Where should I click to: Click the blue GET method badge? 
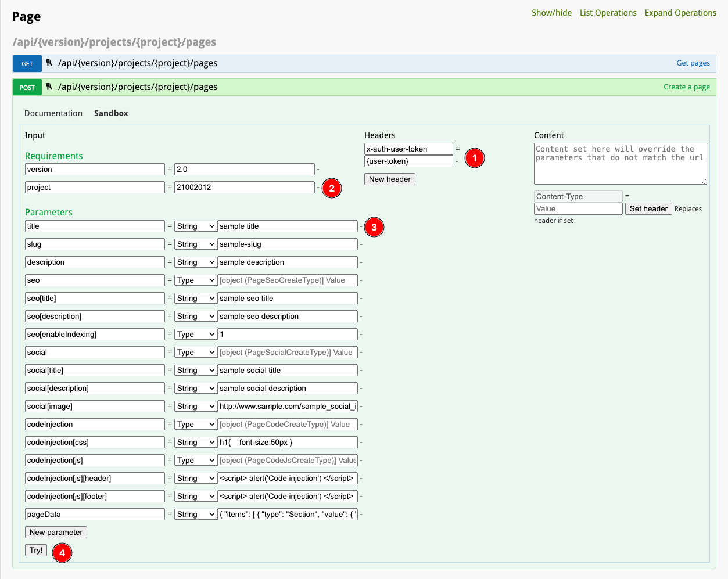27,63
